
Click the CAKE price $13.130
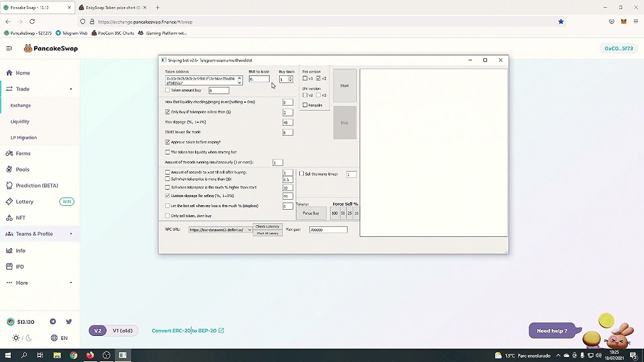(x=21, y=322)
